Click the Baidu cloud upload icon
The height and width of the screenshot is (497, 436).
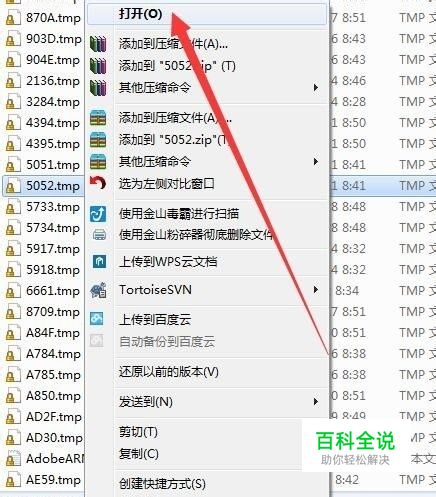coord(97,319)
